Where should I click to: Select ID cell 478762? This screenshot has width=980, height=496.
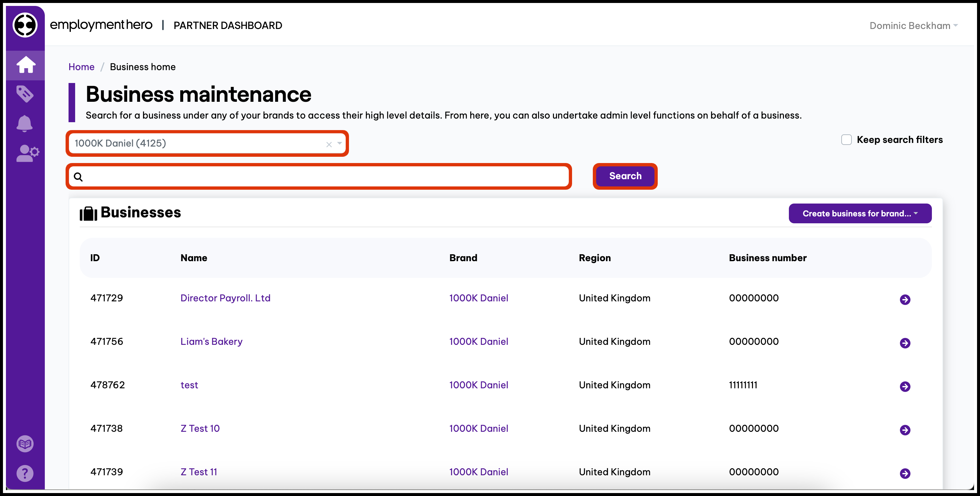click(107, 385)
